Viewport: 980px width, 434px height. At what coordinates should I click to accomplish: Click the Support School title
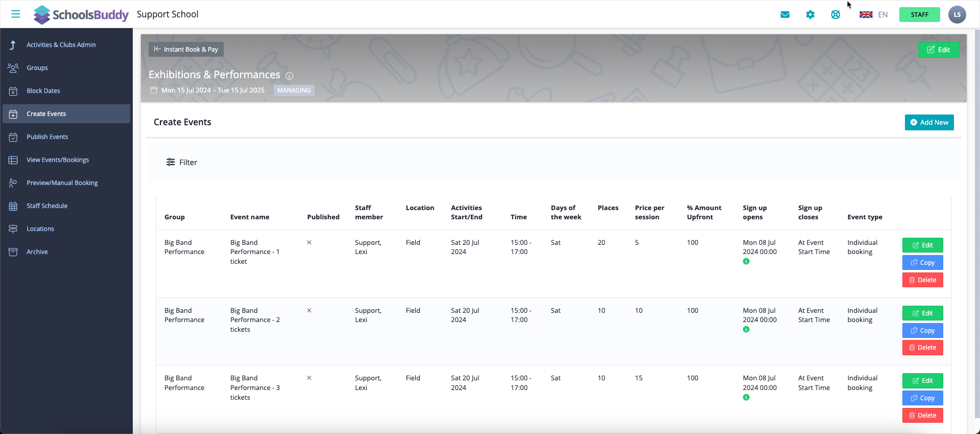pyautogui.click(x=168, y=14)
